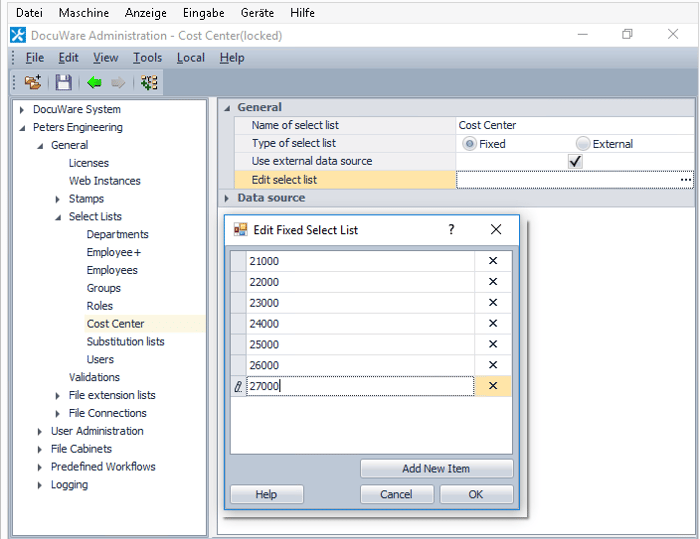Delete the 26000 entry with its X

click(x=492, y=366)
